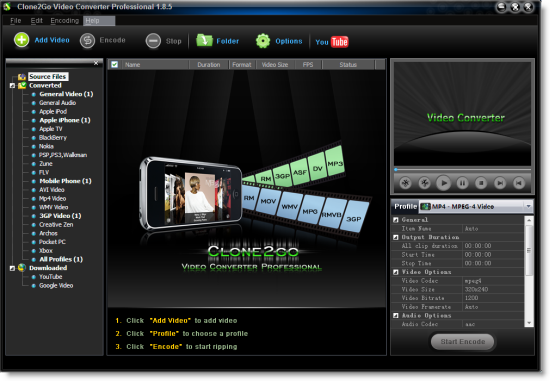Screen dimensions: 550x381
Task: Click the Converted folder icon in the tree
Action: point(22,85)
